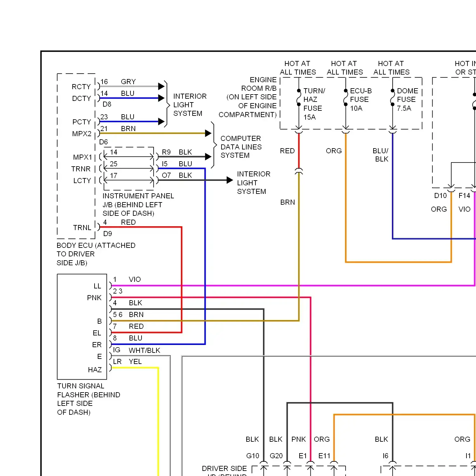Viewport: 476px width, 476px height.
Task: Select junction pin label I5
Action: (x=165, y=164)
